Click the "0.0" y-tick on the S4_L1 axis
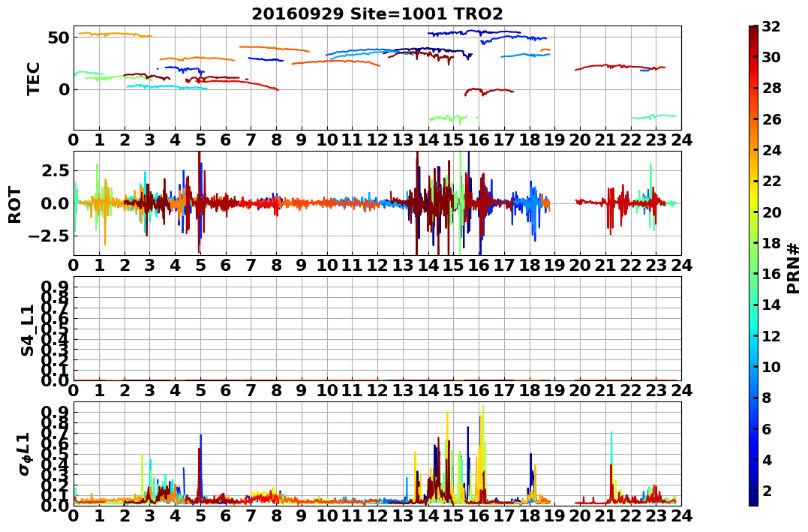The height and width of the screenshot is (532, 808). click(x=55, y=381)
